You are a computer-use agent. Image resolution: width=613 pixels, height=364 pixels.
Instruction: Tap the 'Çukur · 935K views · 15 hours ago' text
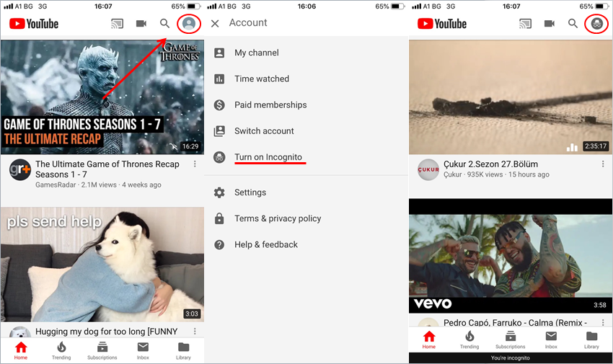point(496,174)
